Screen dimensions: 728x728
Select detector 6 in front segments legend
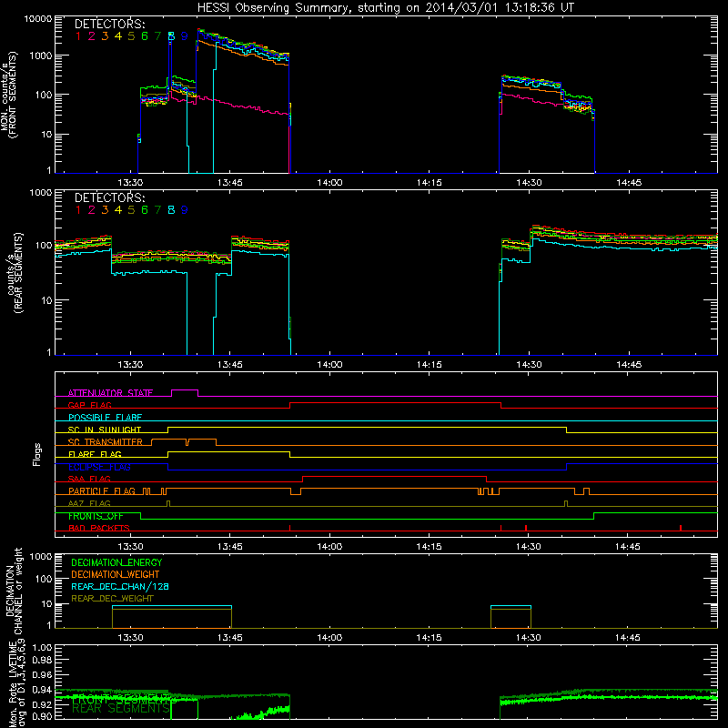[x=145, y=36]
